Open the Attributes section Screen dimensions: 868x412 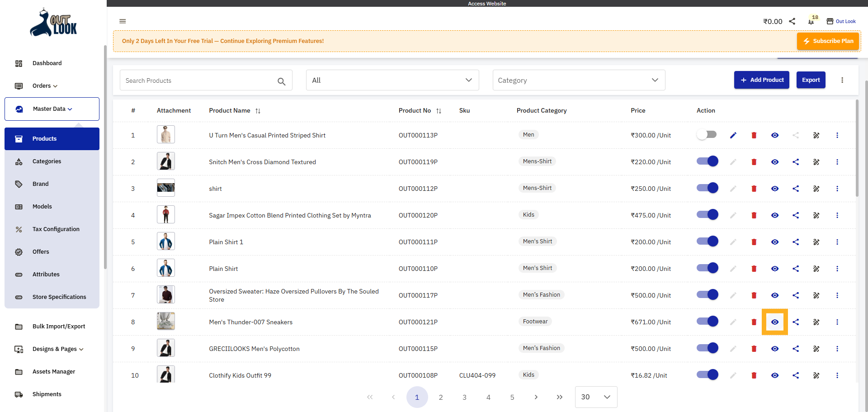click(46, 274)
